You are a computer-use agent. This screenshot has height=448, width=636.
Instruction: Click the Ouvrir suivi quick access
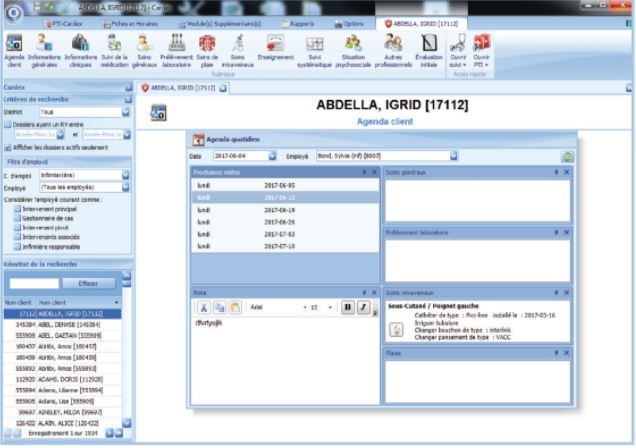click(458, 51)
